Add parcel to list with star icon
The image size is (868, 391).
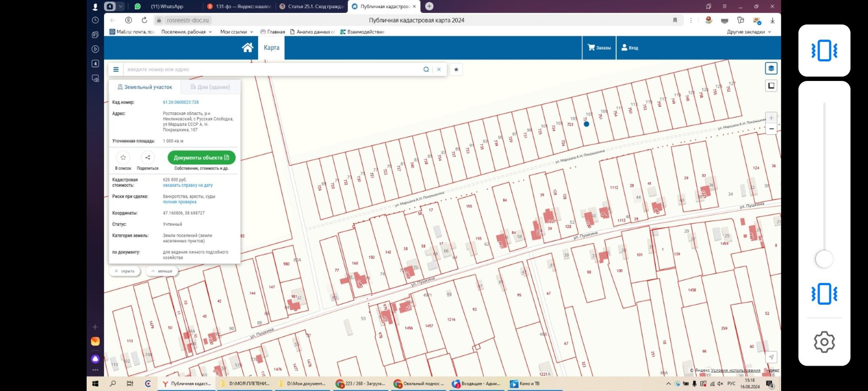(123, 157)
